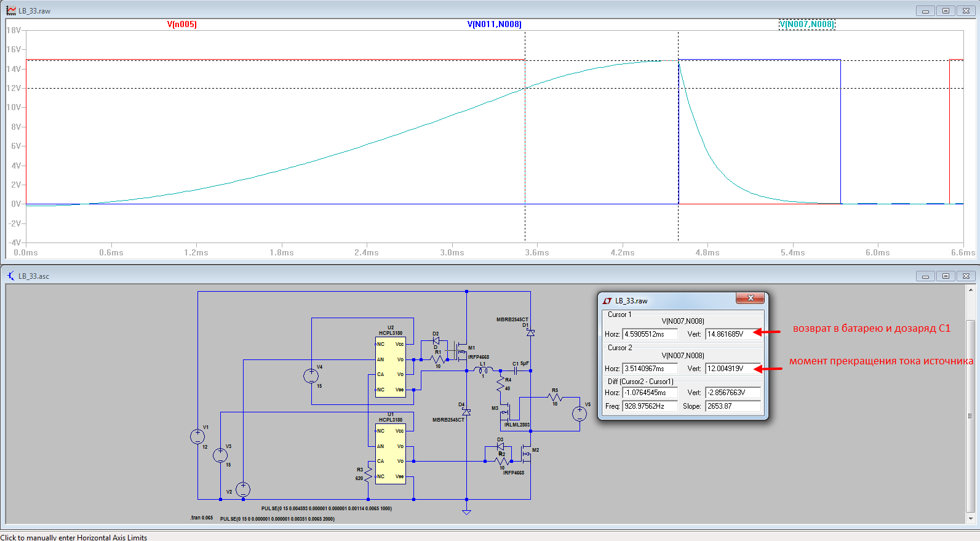Screen dimensions: 980x541
Task: Click the Cursor 2 Vert value field
Action: 732,369
